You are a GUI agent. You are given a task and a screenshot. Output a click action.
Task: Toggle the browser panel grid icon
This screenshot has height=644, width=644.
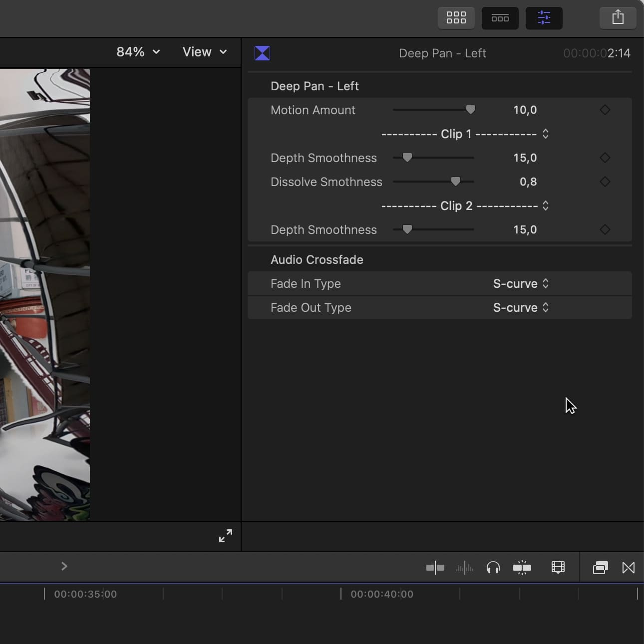click(456, 18)
